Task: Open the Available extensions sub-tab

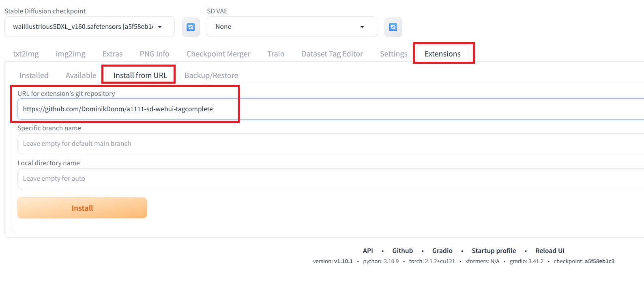Action: pyautogui.click(x=81, y=76)
